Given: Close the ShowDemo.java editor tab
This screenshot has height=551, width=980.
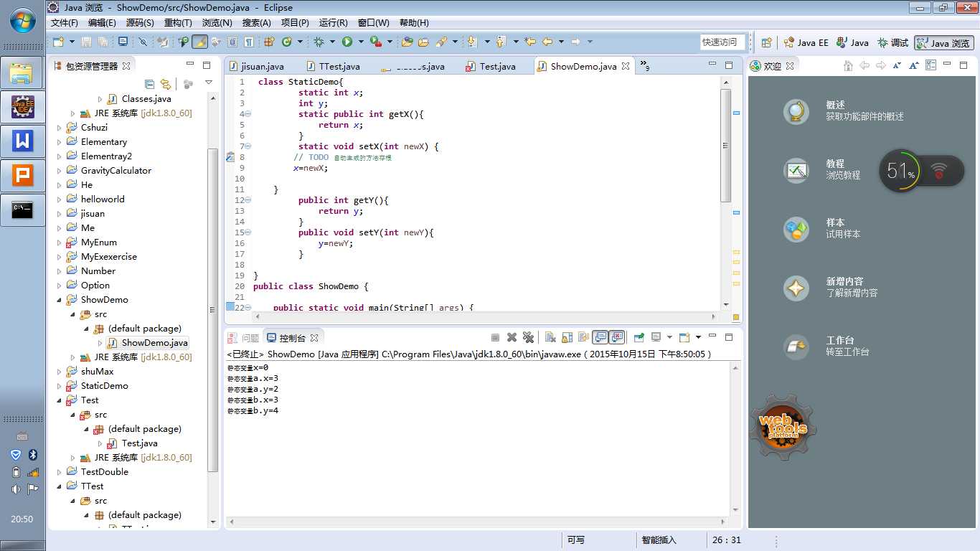Looking at the screenshot, I should (x=625, y=66).
